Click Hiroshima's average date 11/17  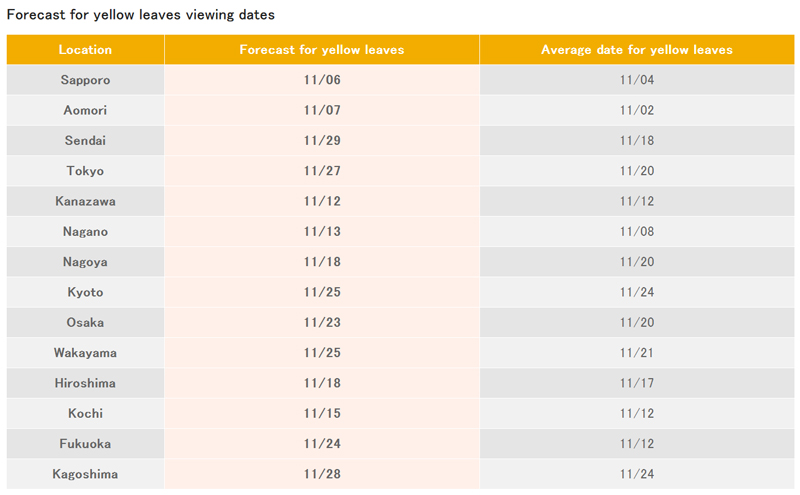[x=637, y=383]
